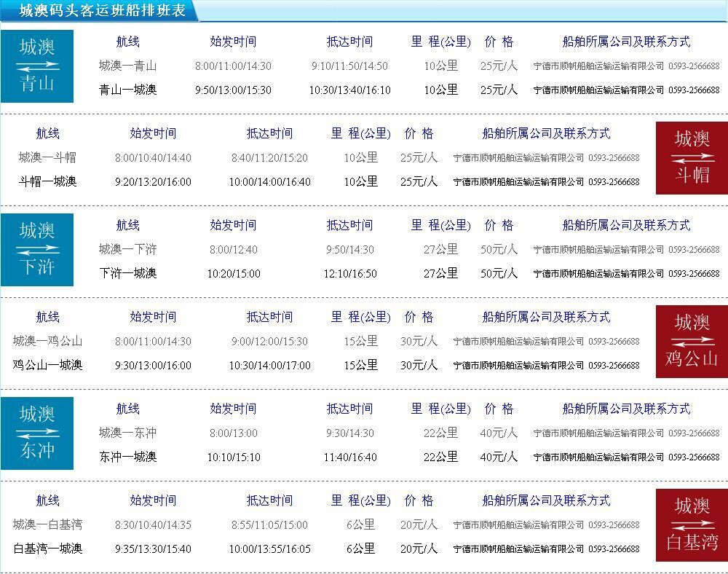Click arrival times 10:30/13:40/16:10

pyautogui.click(x=349, y=90)
